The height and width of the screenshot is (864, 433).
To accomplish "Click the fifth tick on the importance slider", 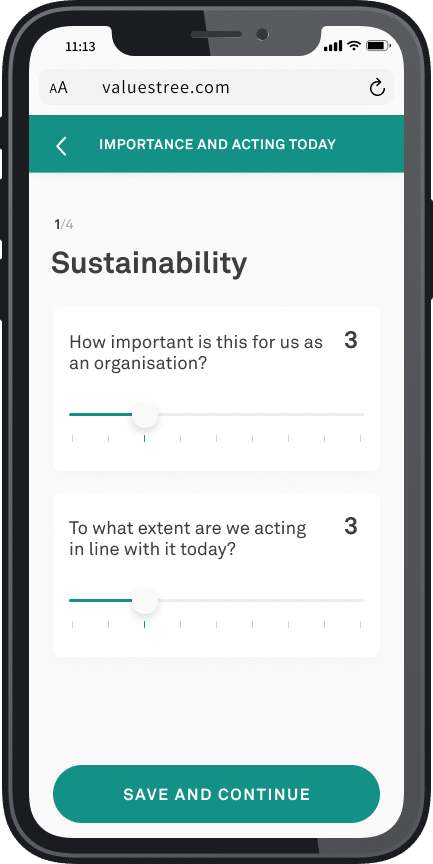I will click(x=216, y=439).
